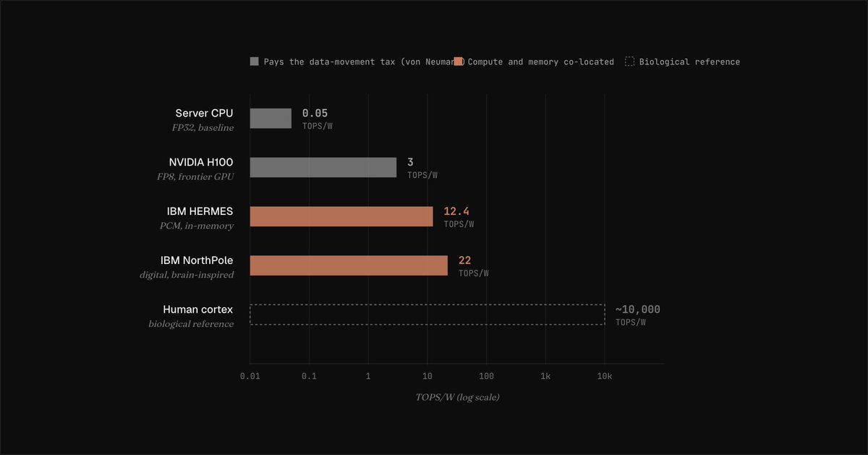Image resolution: width=868 pixels, height=455 pixels.
Task: Click the Server CPU gray bar
Action: coord(271,119)
